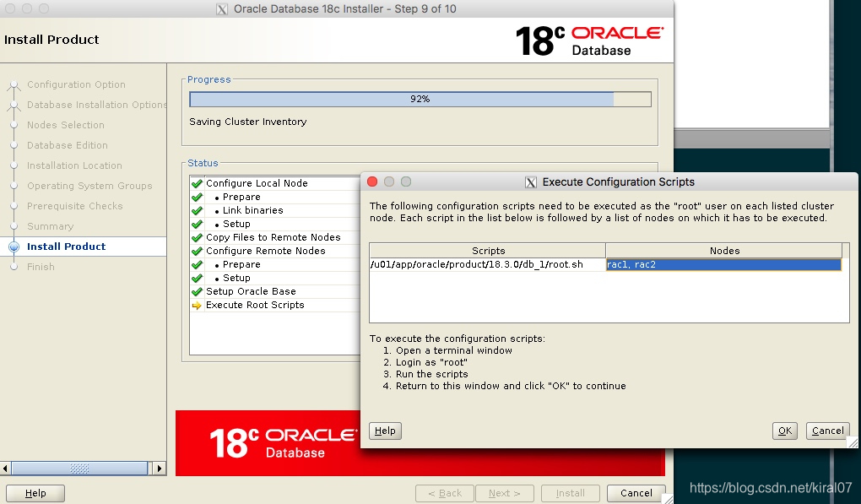The width and height of the screenshot is (861, 504).
Task: Click the sidebar horizontal scrollbar thumb
Action: (x=79, y=469)
